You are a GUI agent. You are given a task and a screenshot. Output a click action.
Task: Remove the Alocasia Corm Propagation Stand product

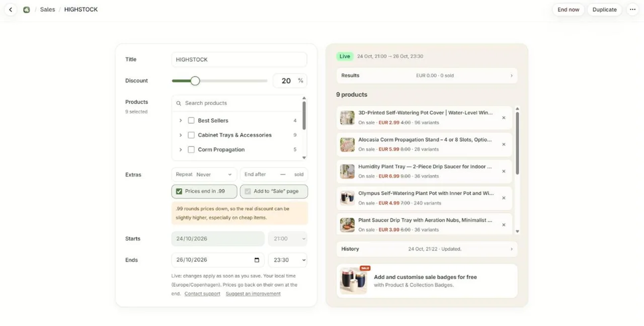504,144
